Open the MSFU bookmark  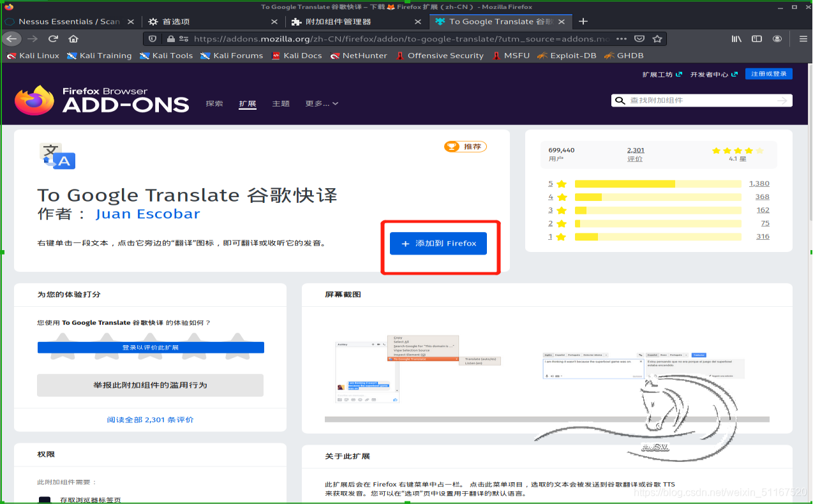coord(511,56)
